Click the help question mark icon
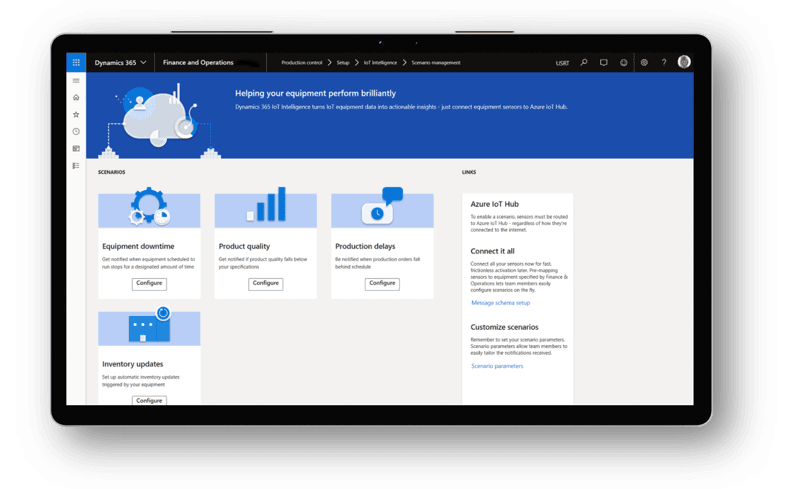Image resolution: width=795 pixels, height=489 pixels. point(664,62)
